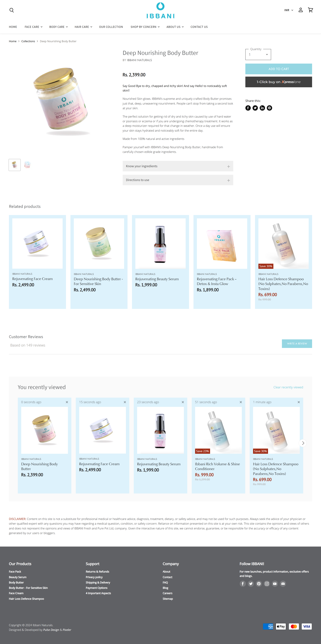Open the INR currency selector
The height and width of the screenshot is (644, 321).
coord(289,10)
